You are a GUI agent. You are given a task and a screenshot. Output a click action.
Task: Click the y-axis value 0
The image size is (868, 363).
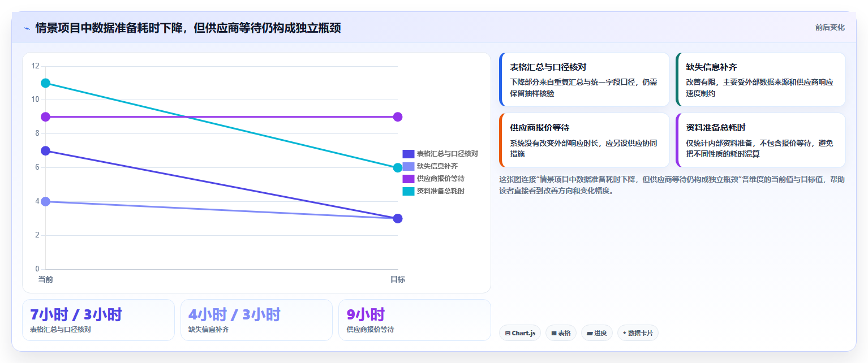(x=37, y=269)
